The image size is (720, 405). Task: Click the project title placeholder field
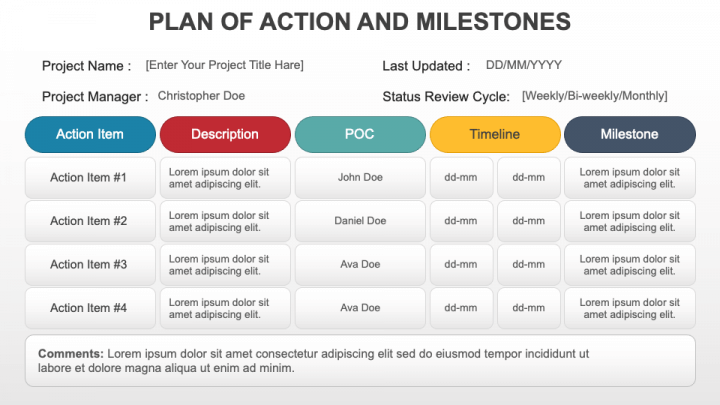(225, 65)
